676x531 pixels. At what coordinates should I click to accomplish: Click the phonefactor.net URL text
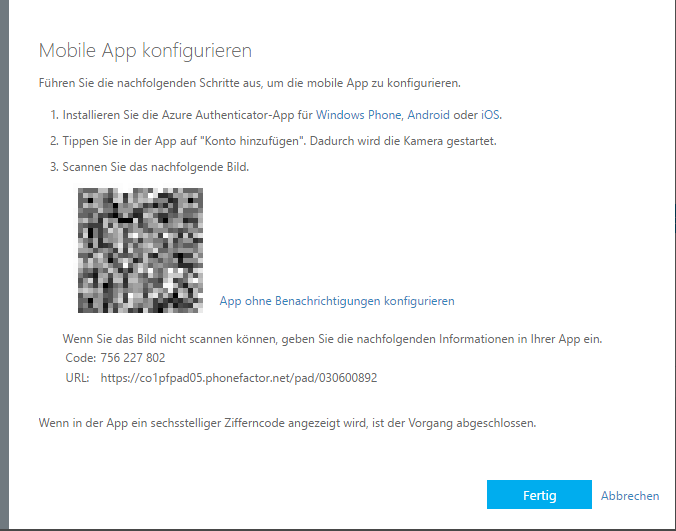click(238, 378)
